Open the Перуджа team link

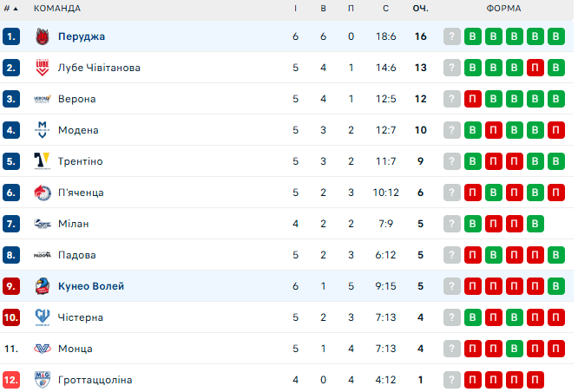click(82, 36)
